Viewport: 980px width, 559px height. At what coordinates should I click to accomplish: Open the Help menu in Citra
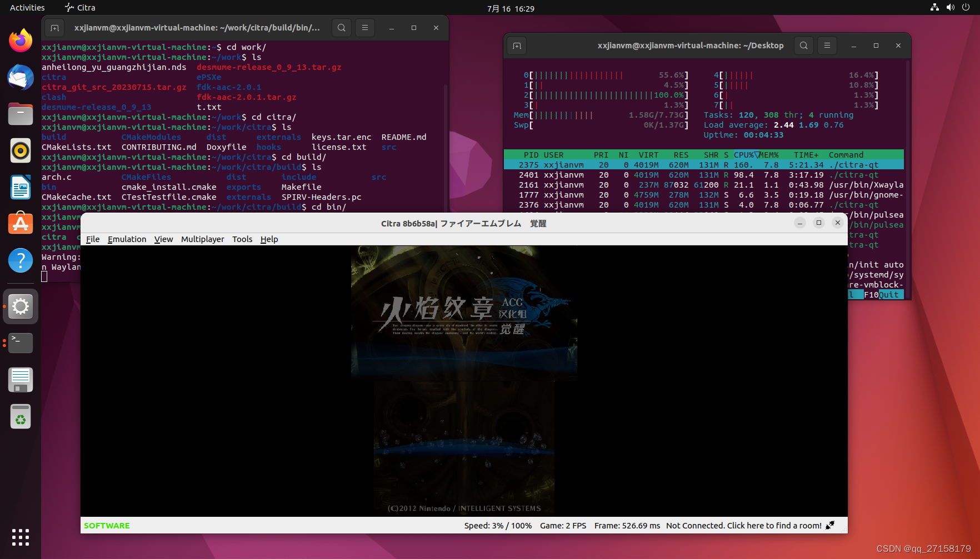tap(269, 239)
